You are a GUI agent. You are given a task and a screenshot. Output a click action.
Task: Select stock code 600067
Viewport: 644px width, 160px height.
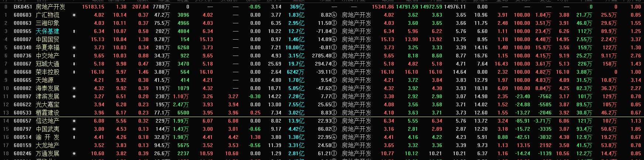[x=23, y=64]
